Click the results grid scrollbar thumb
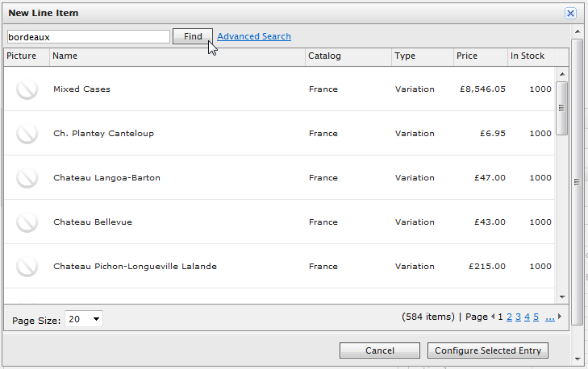Image resolution: width=588 pixels, height=369 pixels. pos(561,108)
